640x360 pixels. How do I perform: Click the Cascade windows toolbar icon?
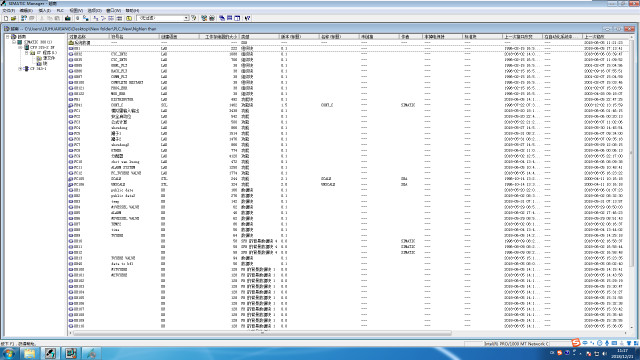(222, 18)
